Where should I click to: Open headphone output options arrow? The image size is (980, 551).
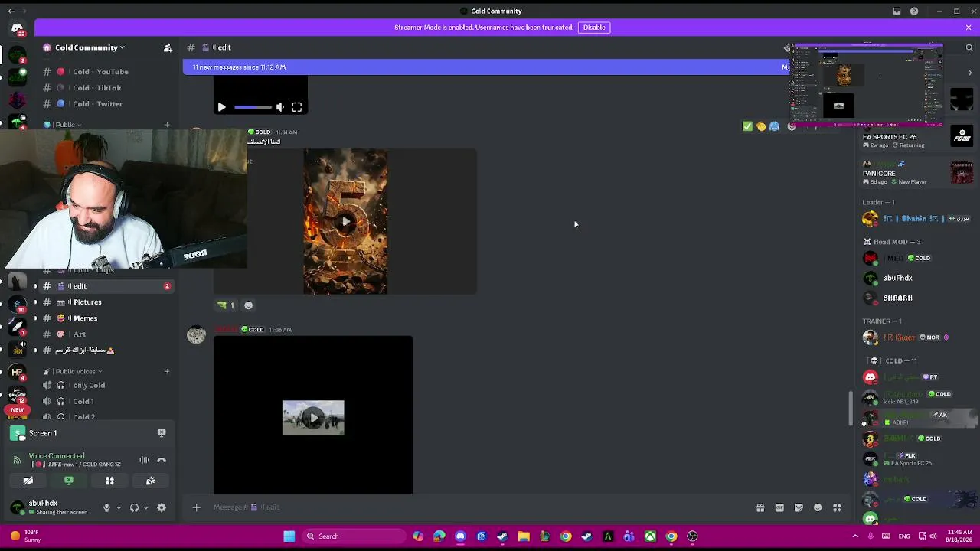point(145,507)
